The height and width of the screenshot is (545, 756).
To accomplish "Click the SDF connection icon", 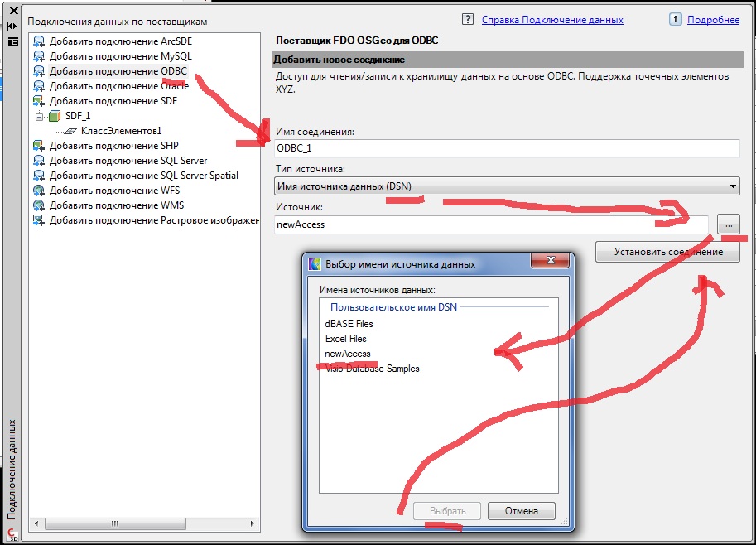I will pos(39,101).
